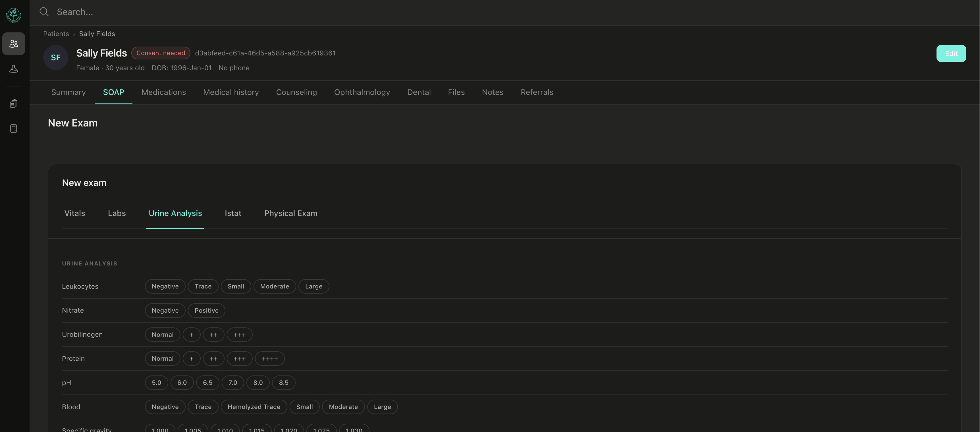Click the DOB: 1996-Jan-01 text

181,68
